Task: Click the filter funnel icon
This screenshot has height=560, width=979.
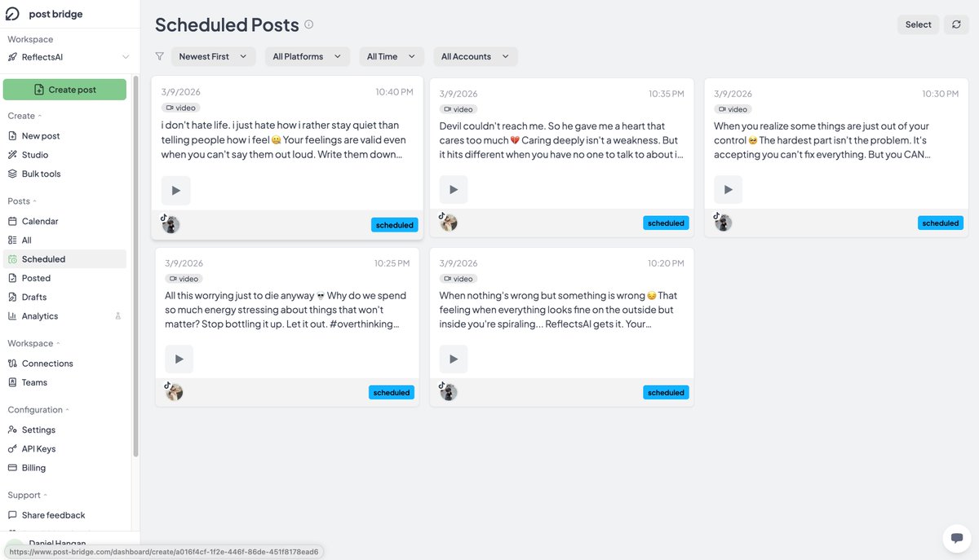Action: (x=159, y=56)
